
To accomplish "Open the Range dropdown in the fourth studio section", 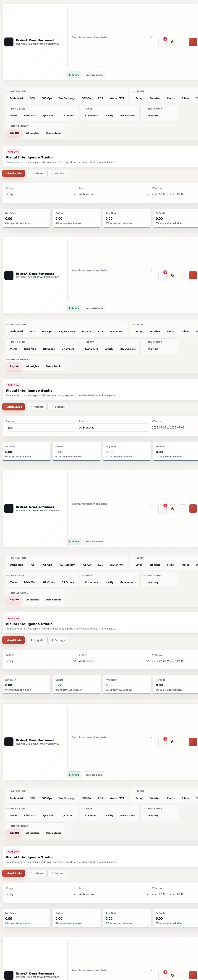I will coord(41,894).
